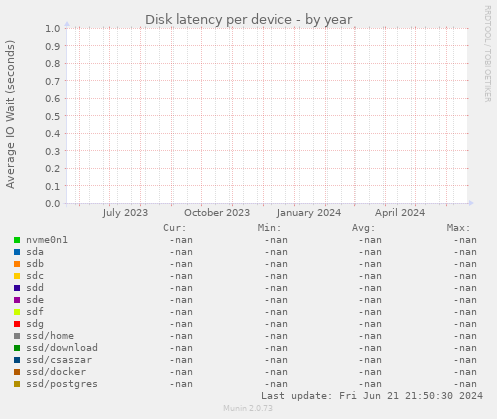The image size is (497, 419).
Task: Click the Munin 2.0.73 version text
Action: tap(248, 408)
